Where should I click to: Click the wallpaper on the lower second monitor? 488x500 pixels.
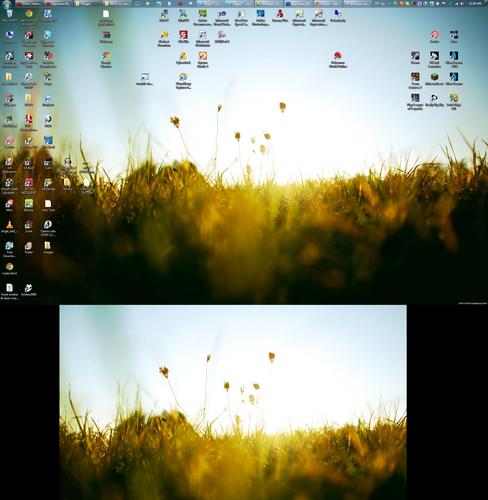(233, 402)
